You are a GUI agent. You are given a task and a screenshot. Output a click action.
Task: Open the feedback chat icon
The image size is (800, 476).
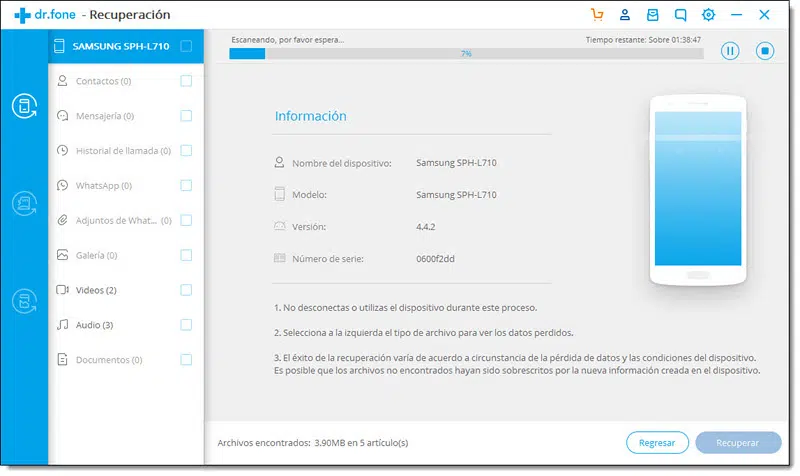(x=680, y=15)
